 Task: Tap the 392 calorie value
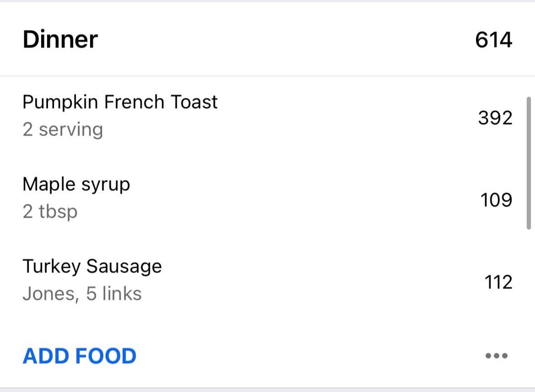pos(495,118)
